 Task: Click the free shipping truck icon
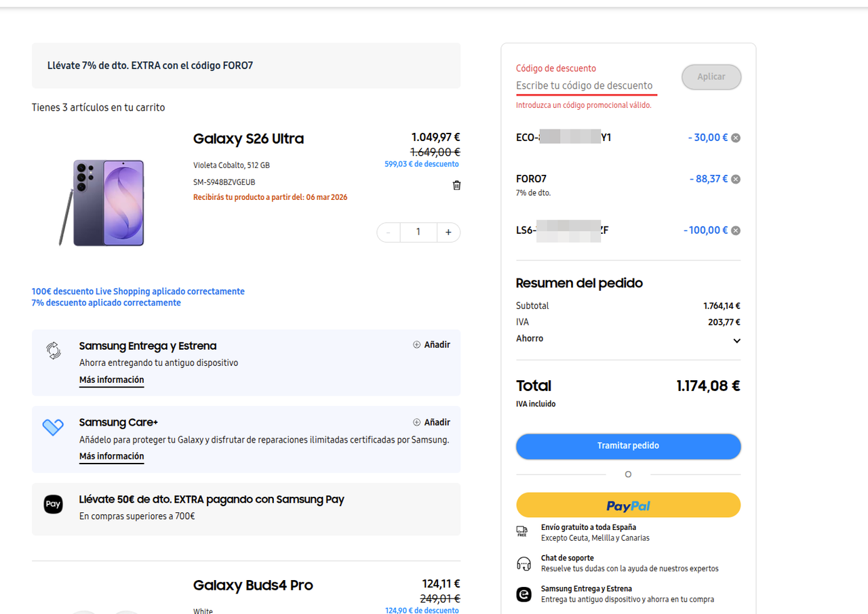tap(522, 531)
